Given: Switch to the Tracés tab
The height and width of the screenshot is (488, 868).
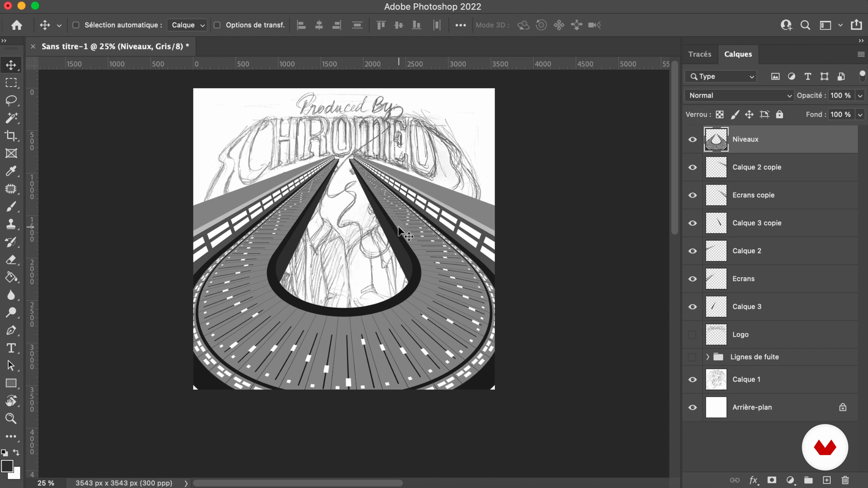Looking at the screenshot, I should click(x=700, y=54).
